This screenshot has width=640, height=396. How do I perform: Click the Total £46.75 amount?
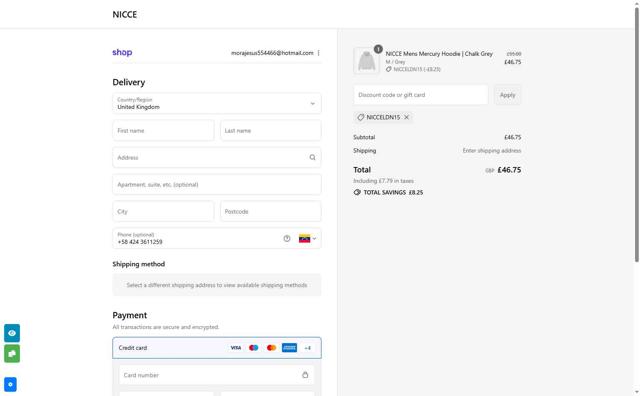509,170
